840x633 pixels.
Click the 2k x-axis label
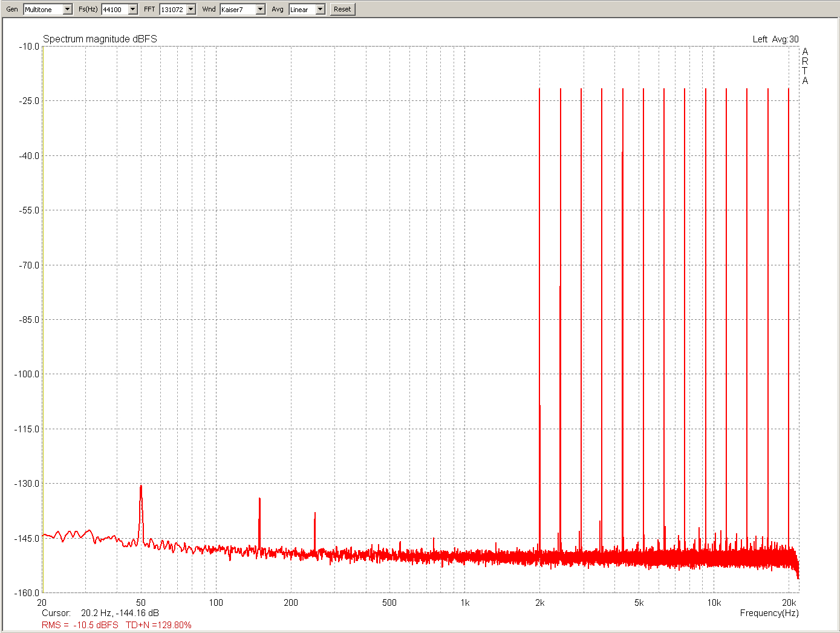[x=540, y=603]
